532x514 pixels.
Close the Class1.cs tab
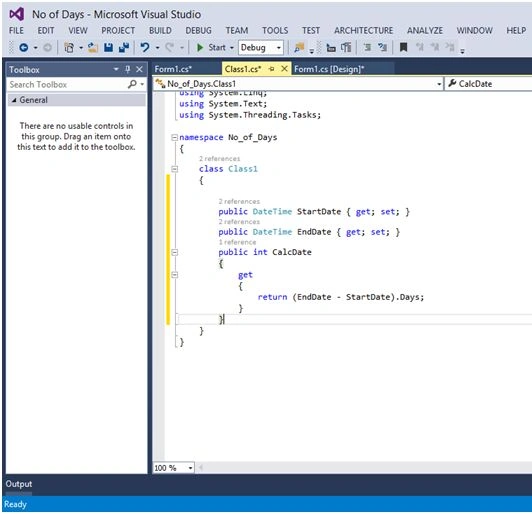[284, 69]
